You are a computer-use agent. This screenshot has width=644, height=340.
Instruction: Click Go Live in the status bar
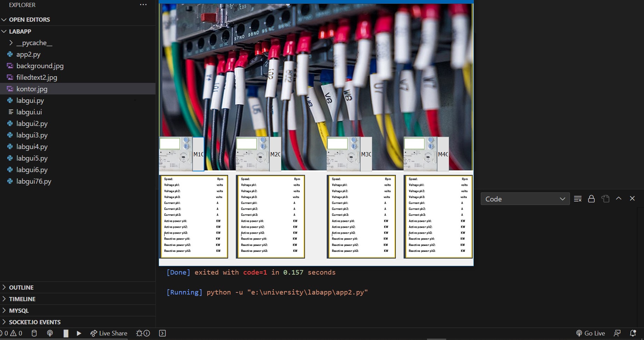pyautogui.click(x=591, y=333)
